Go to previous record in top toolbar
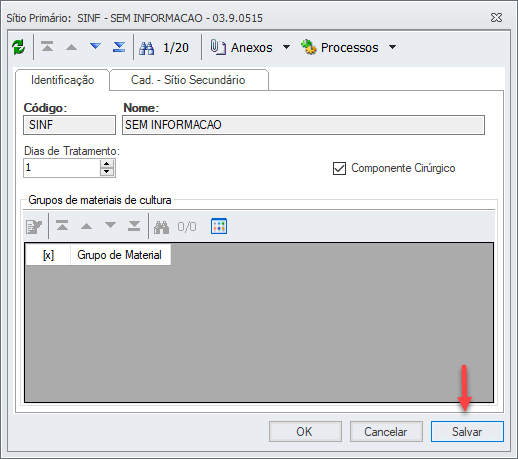 [71, 47]
